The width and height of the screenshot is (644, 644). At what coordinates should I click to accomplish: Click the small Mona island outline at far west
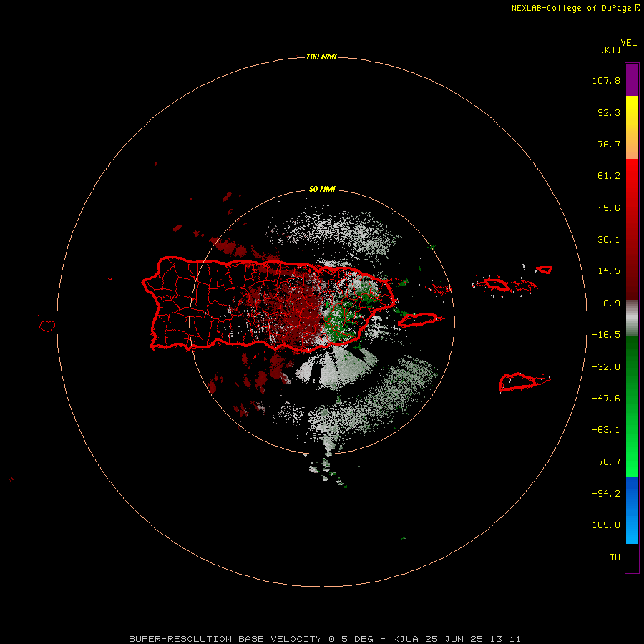pyautogui.click(x=47, y=326)
